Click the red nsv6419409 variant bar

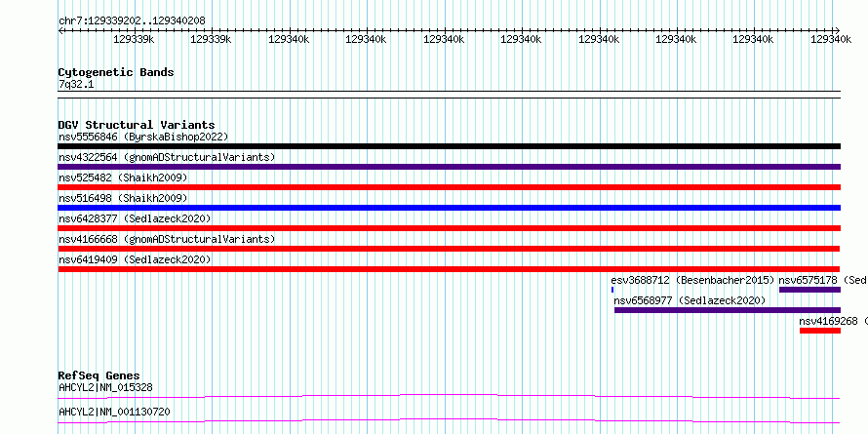(449, 269)
